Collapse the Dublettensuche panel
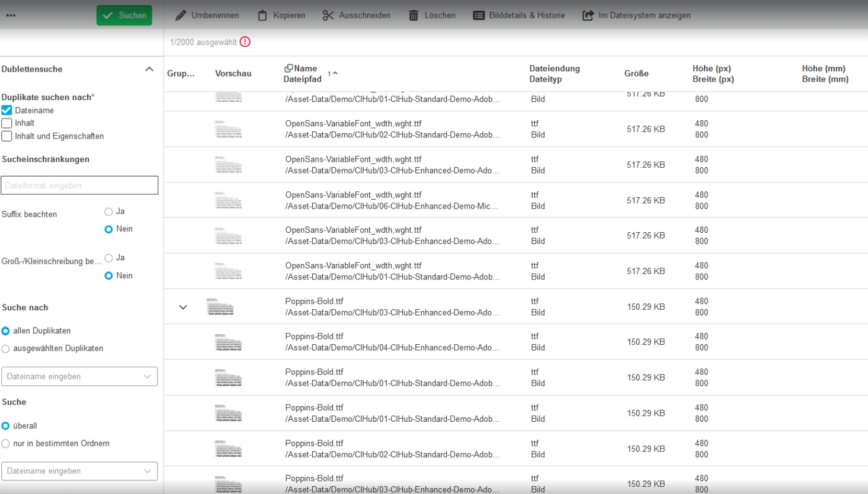 point(149,69)
